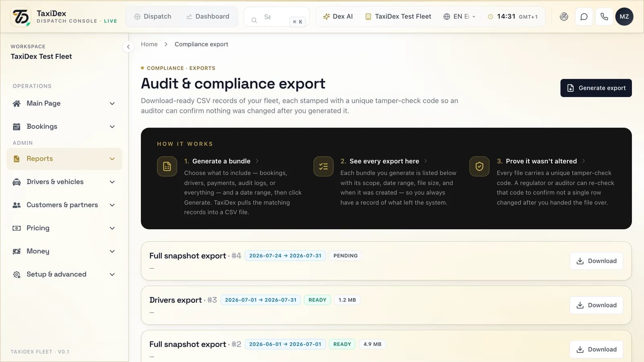Click the TaxiDex Test Fleet building icon
Viewport: 644px width, 362px height.
pyautogui.click(x=368, y=16)
